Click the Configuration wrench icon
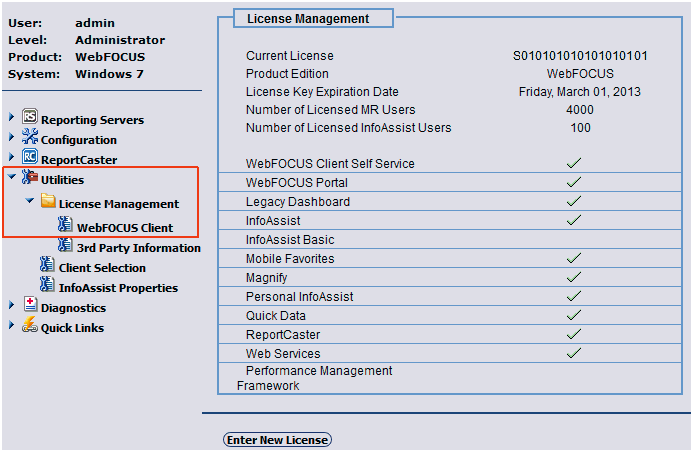 pyautogui.click(x=30, y=137)
